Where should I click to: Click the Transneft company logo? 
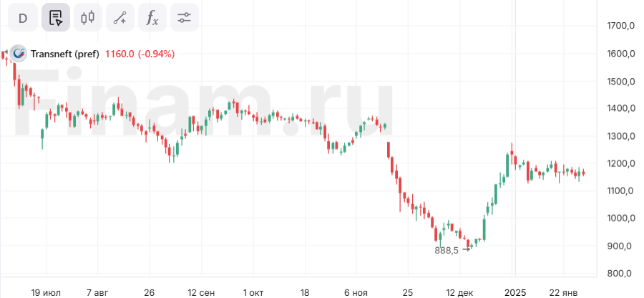[19, 54]
